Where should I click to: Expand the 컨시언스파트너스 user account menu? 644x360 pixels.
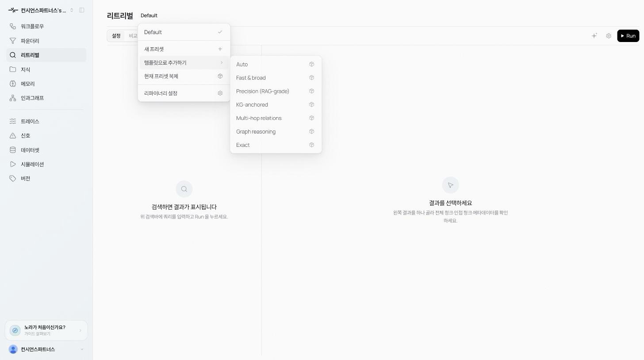46,349
